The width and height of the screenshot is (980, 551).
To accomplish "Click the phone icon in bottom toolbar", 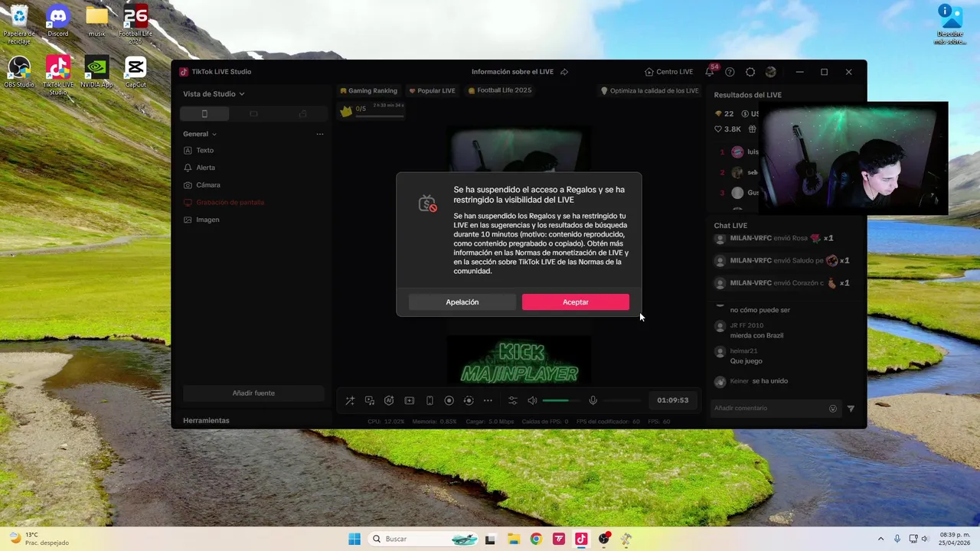I will pos(430,400).
